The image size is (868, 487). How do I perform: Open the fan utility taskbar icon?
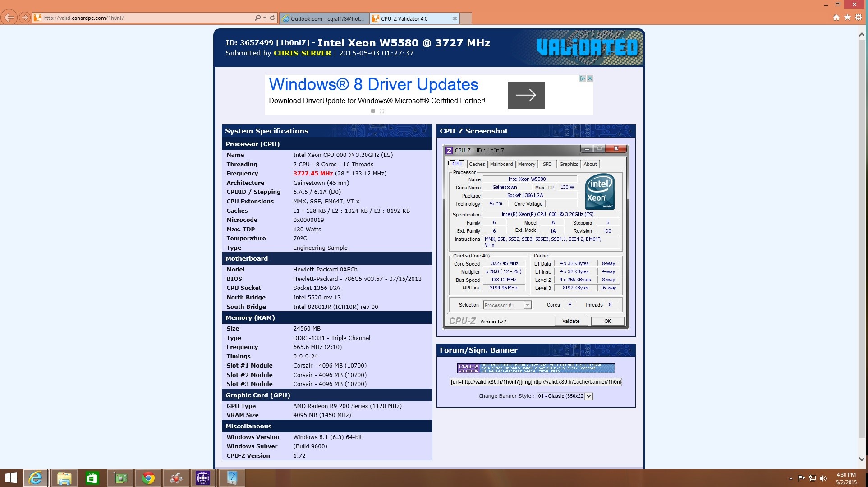coord(176,478)
